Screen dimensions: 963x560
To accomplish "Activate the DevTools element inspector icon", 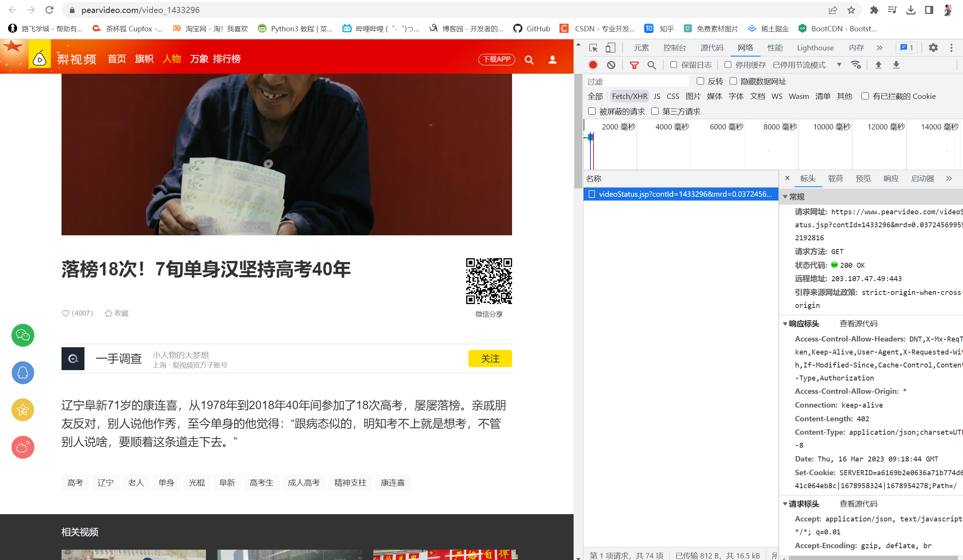I will (x=593, y=48).
